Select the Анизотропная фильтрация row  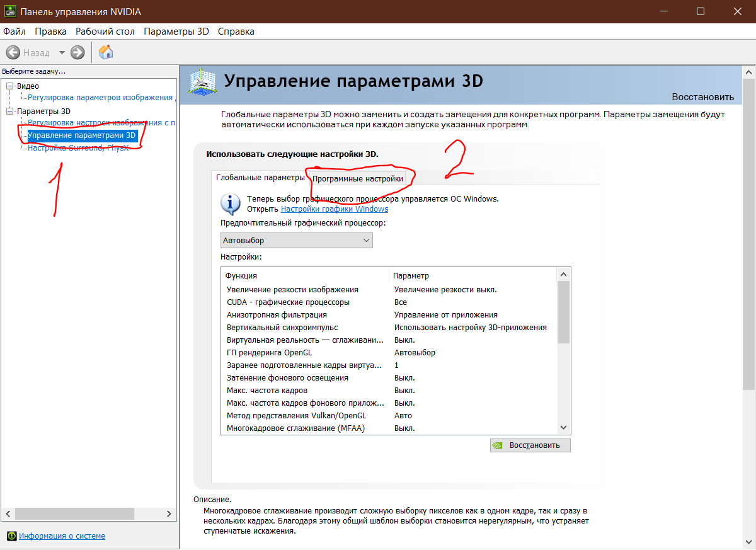click(389, 315)
